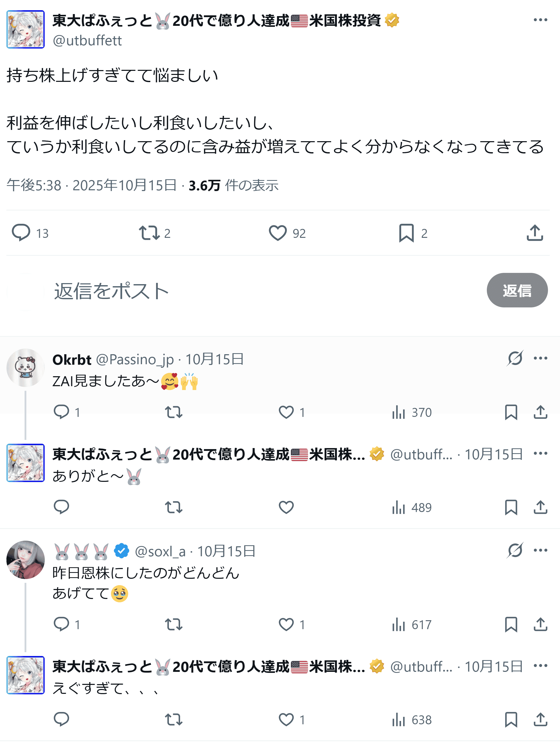560x745 pixels.
Task: Repost the main @utbuffett post
Action: (x=149, y=233)
